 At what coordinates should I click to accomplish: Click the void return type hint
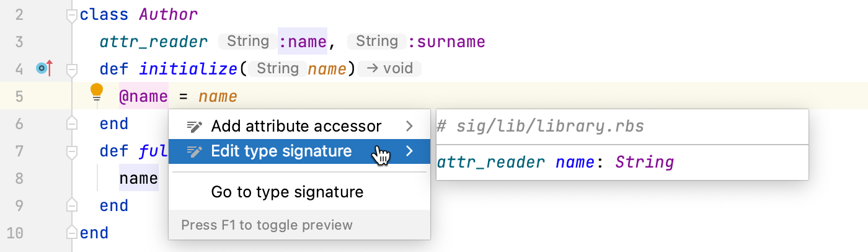(x=390, y=69)
